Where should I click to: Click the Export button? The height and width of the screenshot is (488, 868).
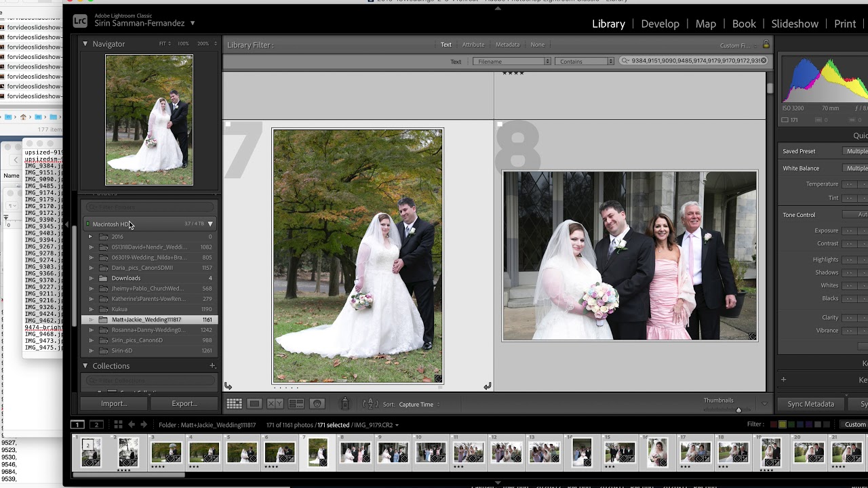(184, 403)
